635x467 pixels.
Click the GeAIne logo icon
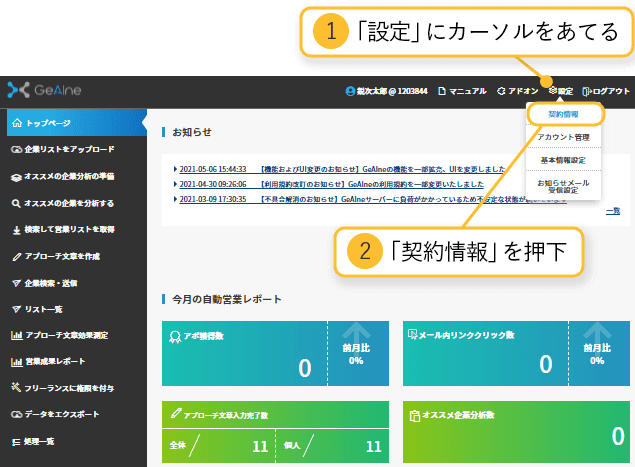19,90
